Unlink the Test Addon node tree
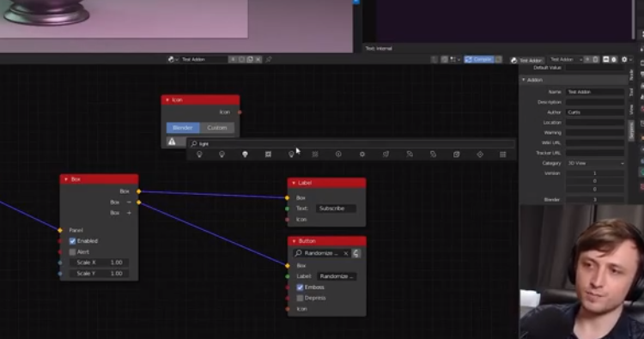 point(258,59)
